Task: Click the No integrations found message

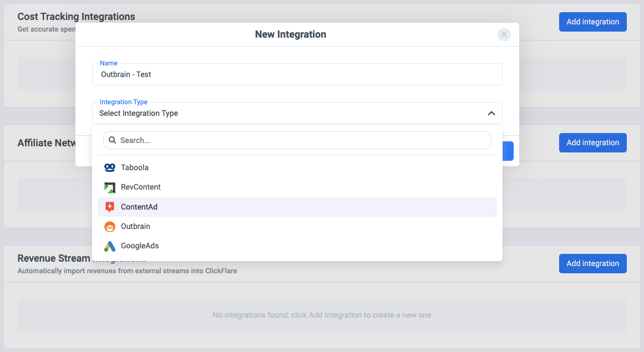Action: [x=322, y=315]
